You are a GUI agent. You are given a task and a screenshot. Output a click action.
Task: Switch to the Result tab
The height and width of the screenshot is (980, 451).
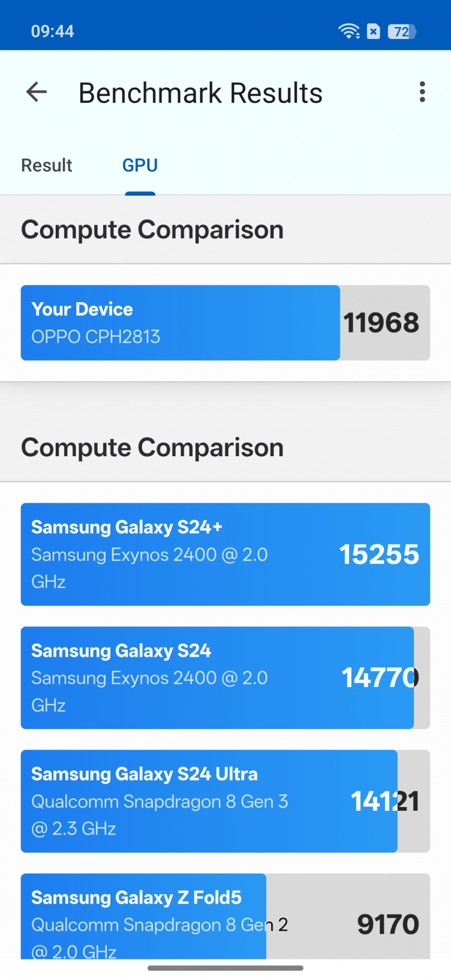tap(46, 165)
